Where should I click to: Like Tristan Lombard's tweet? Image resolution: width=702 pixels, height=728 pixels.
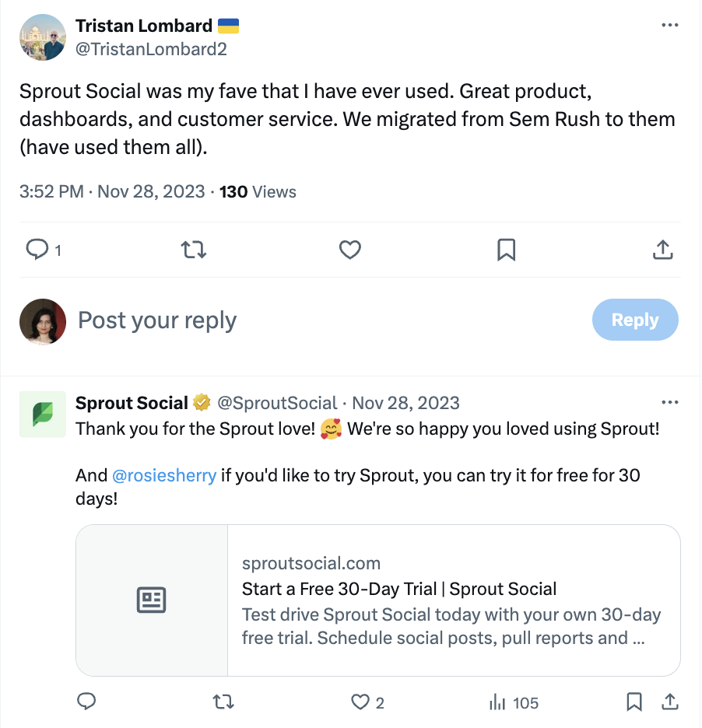pyautogui.click(x=349, y=250)
